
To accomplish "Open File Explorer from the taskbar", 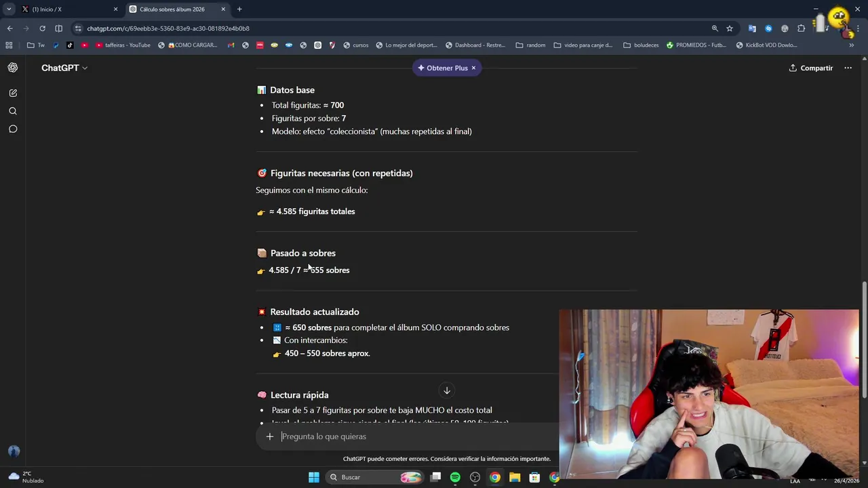I will [x=515, y=477].
